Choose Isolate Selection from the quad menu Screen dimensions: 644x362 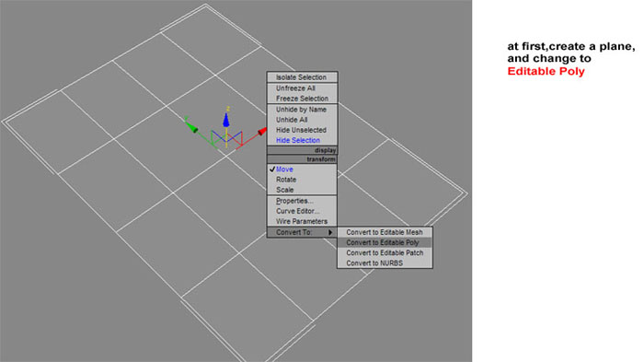[302, 77]
